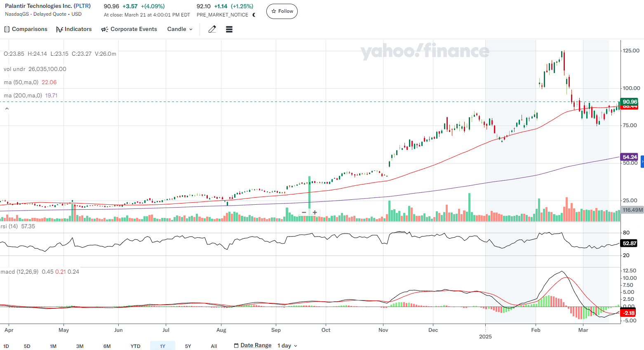Click the 2025 year marker on axis
Screen dimensions: 644x350
point(485,336)
